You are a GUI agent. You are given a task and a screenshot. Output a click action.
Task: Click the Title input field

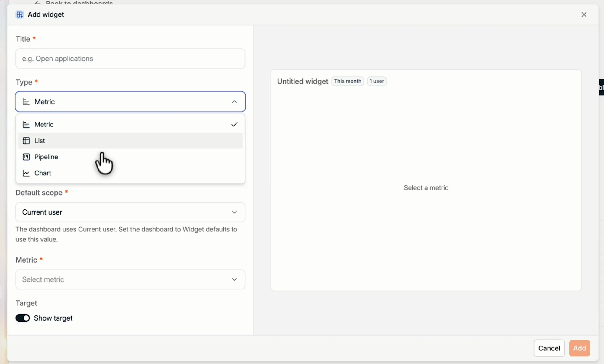130,59
